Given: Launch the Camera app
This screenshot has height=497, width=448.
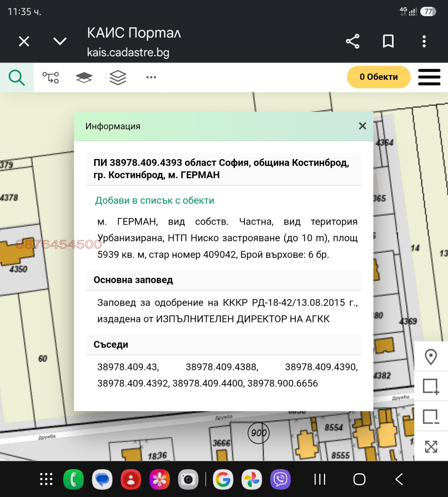Looking at the screenshot, I should tap(188, 479).
